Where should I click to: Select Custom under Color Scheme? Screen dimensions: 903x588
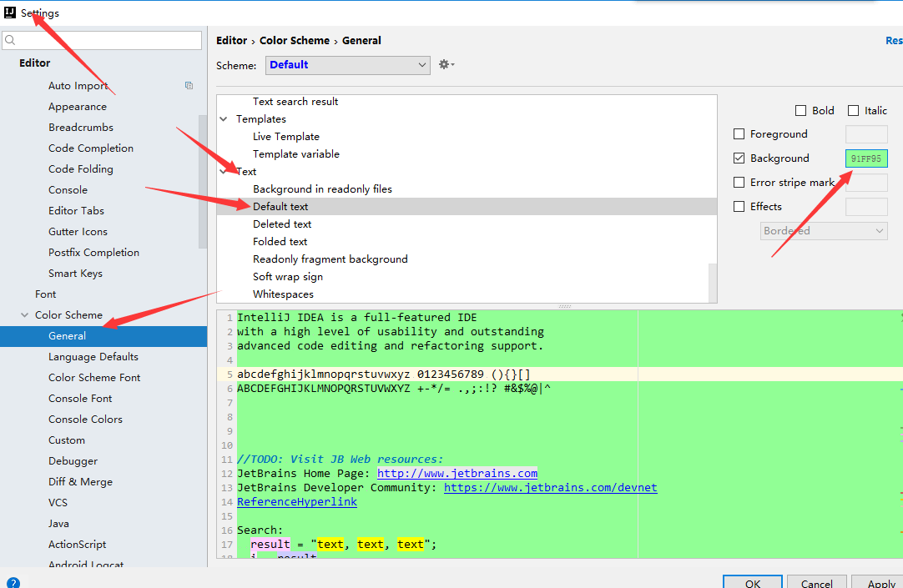pos(67,440)
